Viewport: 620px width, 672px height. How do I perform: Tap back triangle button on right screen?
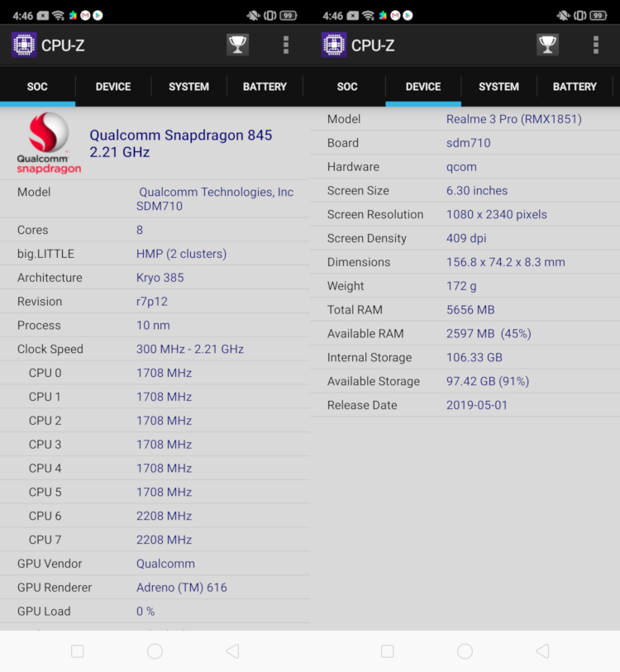542,651
